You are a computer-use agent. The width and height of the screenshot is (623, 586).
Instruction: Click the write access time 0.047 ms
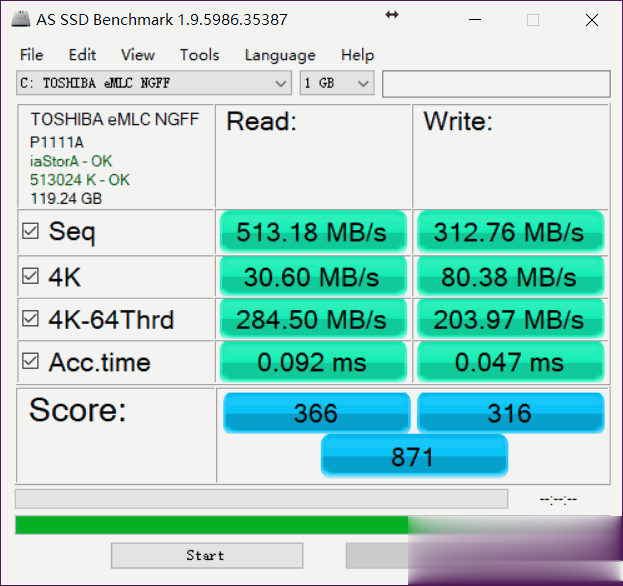[x=511, y=362]
